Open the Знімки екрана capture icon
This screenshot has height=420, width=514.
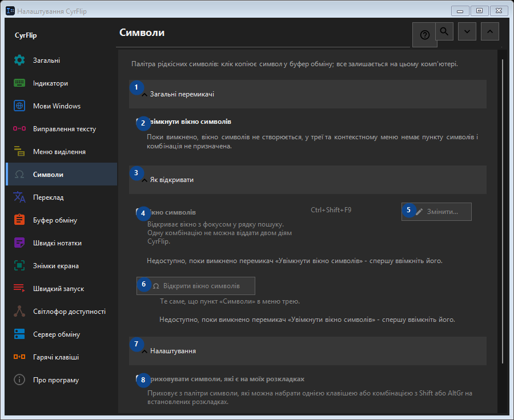coord(19,266)
